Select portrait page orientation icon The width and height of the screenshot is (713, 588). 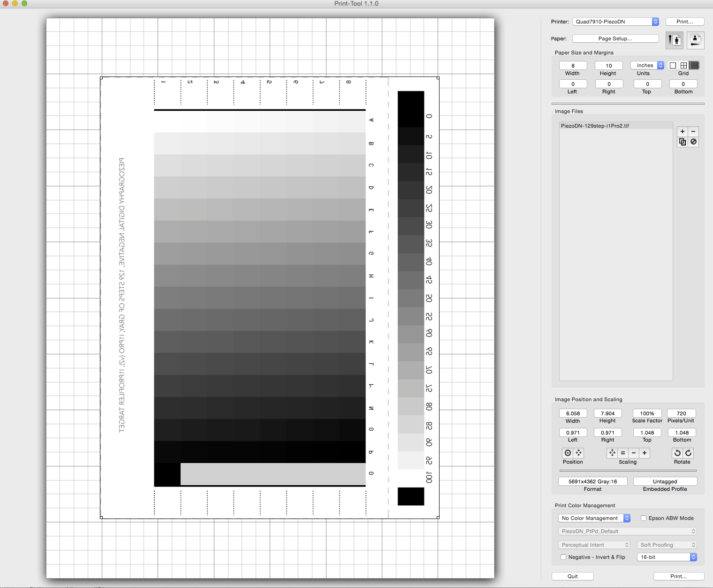(675, 40)
